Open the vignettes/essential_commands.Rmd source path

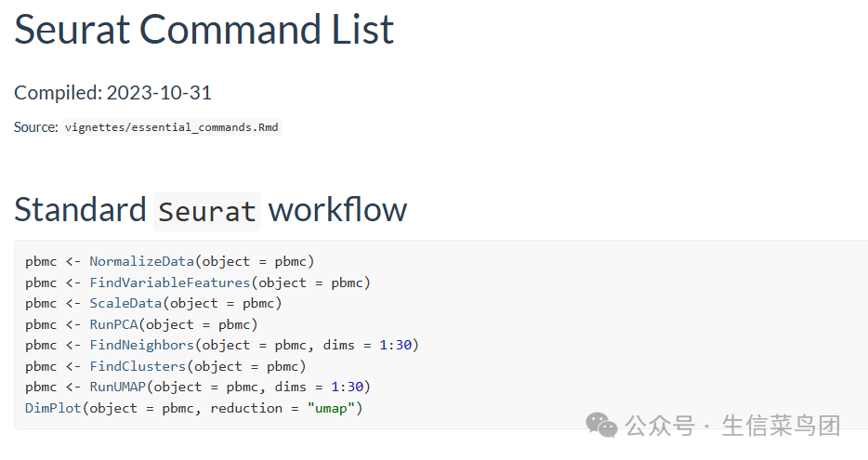tap(171, 127)
